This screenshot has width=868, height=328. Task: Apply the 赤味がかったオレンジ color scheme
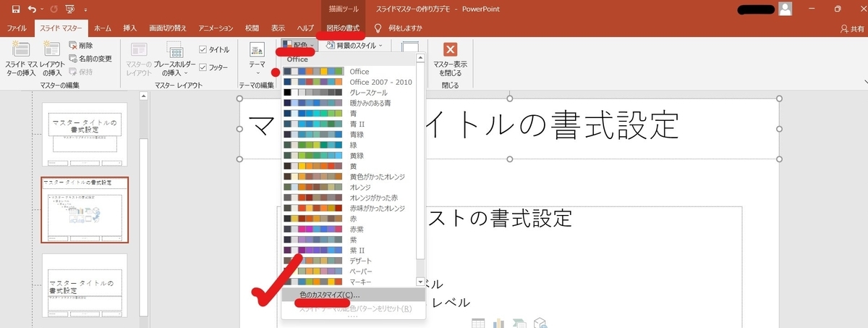tap(349, 207)
